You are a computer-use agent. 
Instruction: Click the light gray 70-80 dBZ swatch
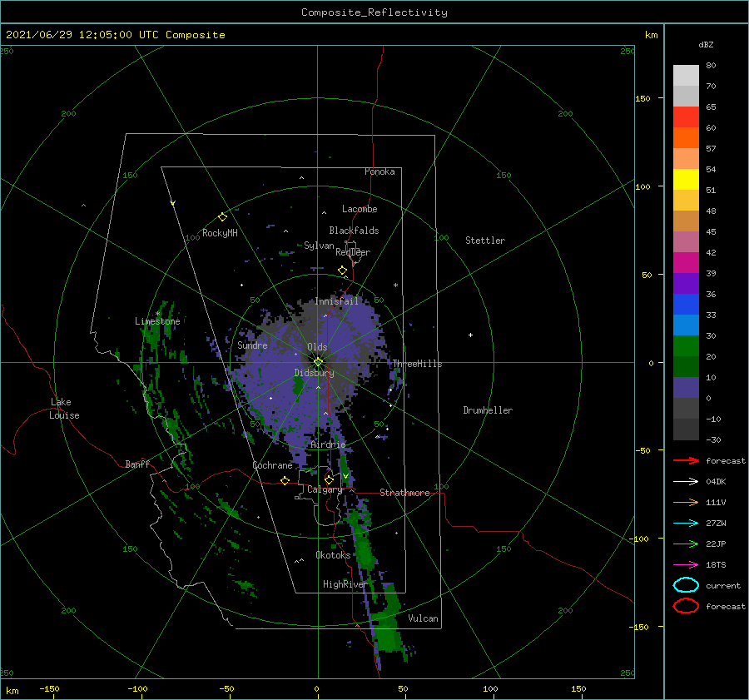tap(686, 76)
